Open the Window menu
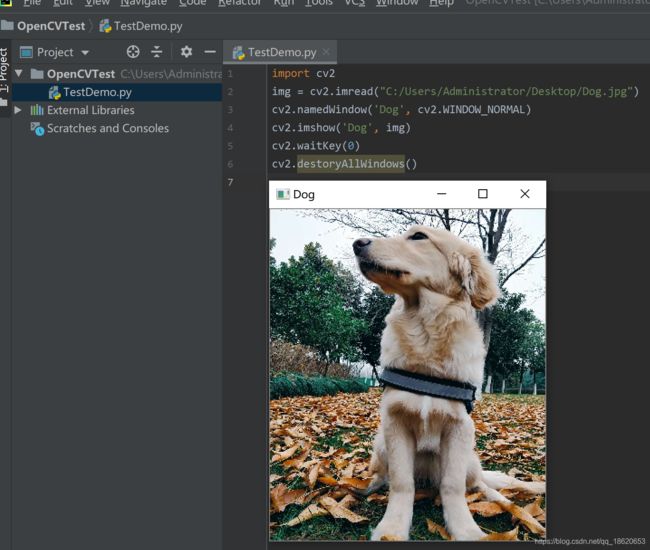The image size is (650, 550). click(x=397, y=3)
